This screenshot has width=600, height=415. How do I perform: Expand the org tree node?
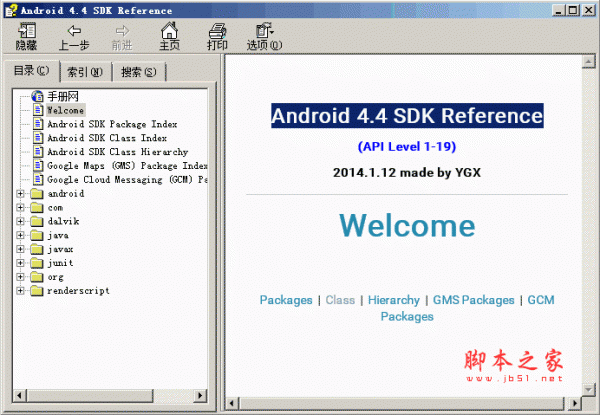click(21, 277)
